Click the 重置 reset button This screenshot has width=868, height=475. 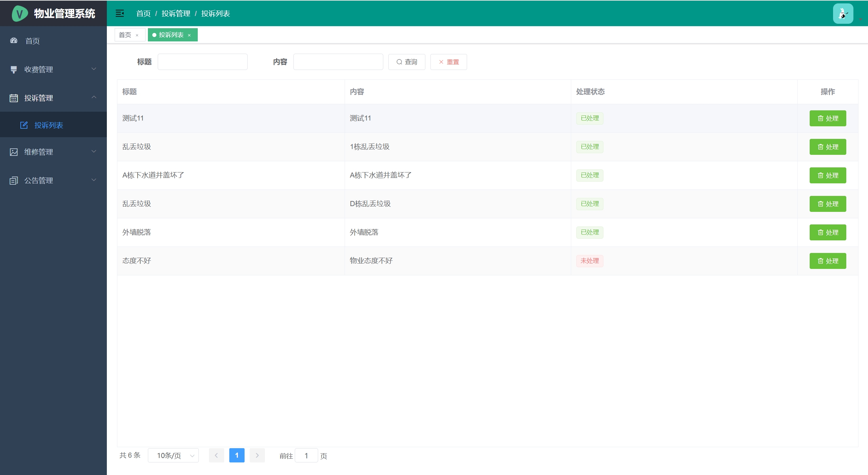[448, 62]
